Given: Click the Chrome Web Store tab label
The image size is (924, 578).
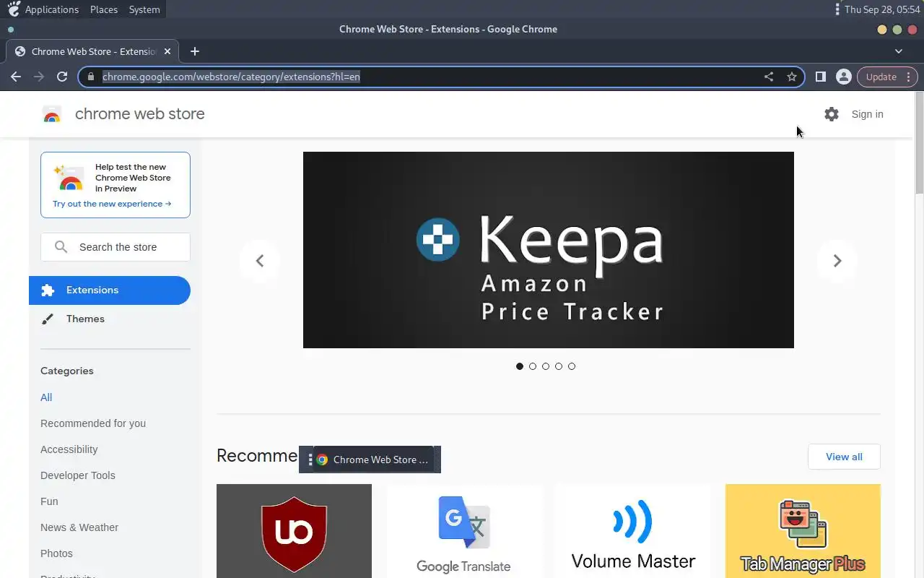Looking at the screenshot, I should [94, 51].
